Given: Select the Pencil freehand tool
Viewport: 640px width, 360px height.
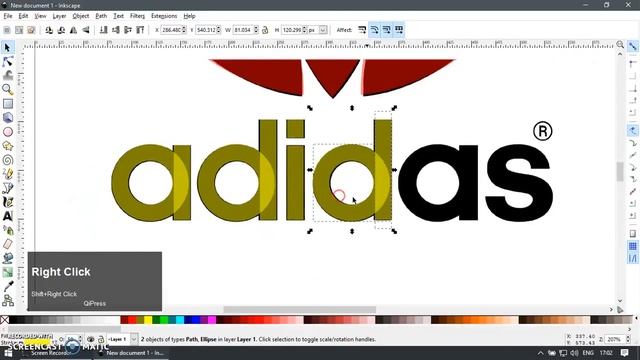Looking at the screenshot, I should (x=7, y=174).
